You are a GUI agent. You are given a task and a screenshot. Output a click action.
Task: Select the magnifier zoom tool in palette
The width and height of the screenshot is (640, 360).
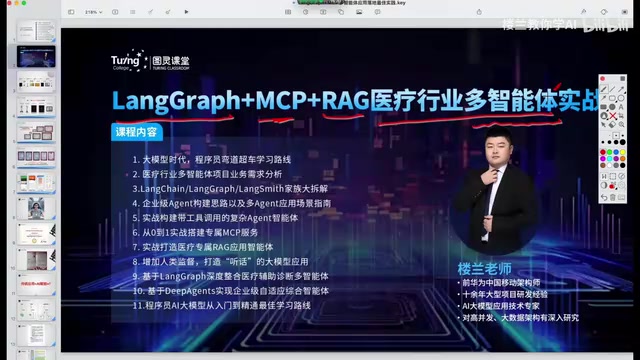tap(621, 124)
